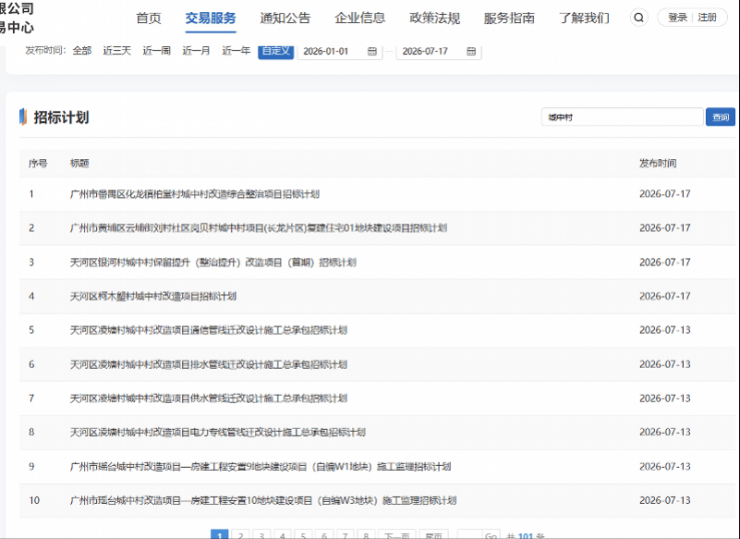Click the 序号 column header
Viewport: 740px width, 539px height.
click(38, 163)
